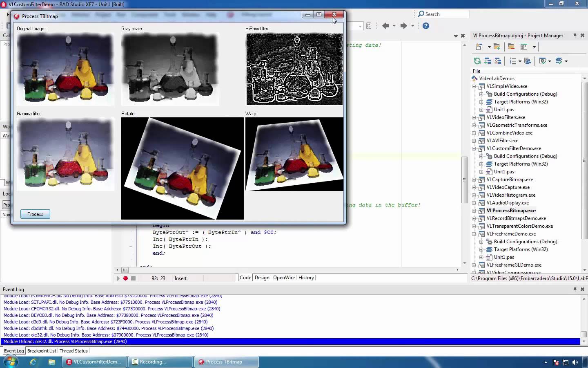Click Collapse All nodes icon in Project Manager
The image size is (588, 368).
pos(498,61)
